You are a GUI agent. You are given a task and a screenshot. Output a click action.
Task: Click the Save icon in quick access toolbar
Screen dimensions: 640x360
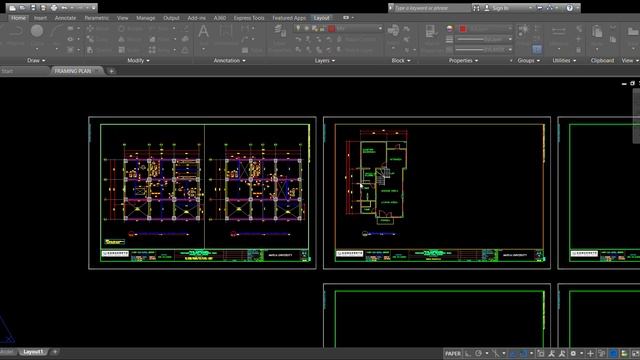point(33,8)
